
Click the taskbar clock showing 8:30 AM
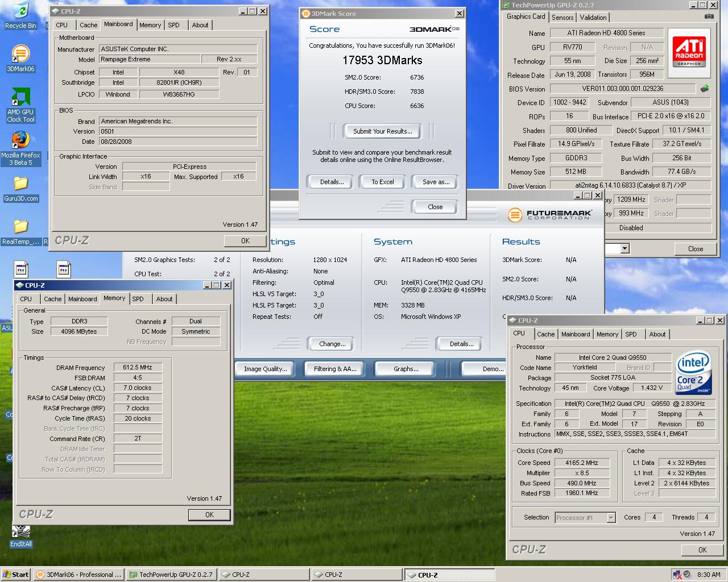709,575
